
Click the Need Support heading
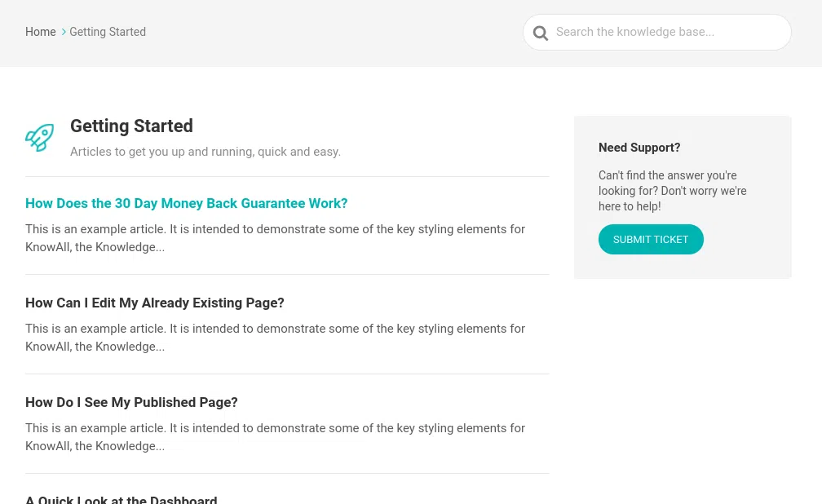(x=639, y=148)
